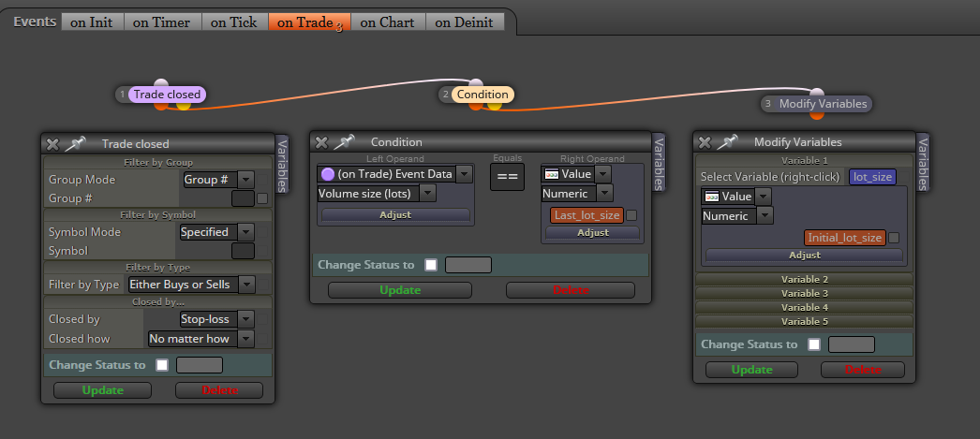
Task: Toggle checkbox next to Group # field
Action: [x=262, y=198]
